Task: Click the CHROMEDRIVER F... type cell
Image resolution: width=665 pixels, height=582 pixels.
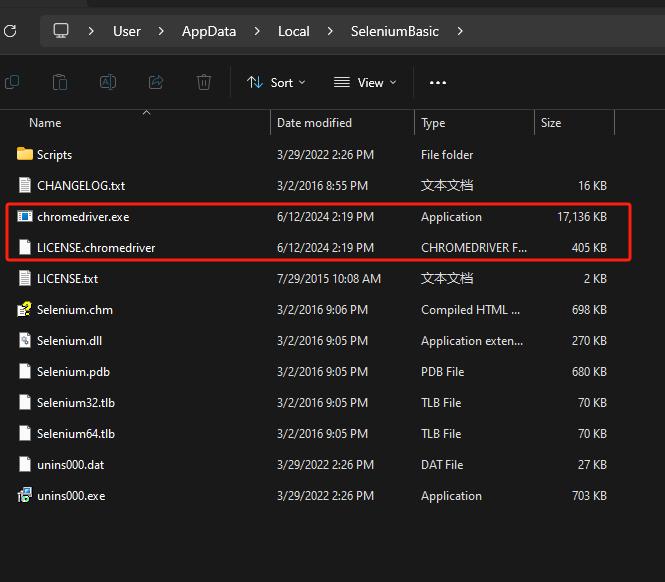Action: coord(474,248)
